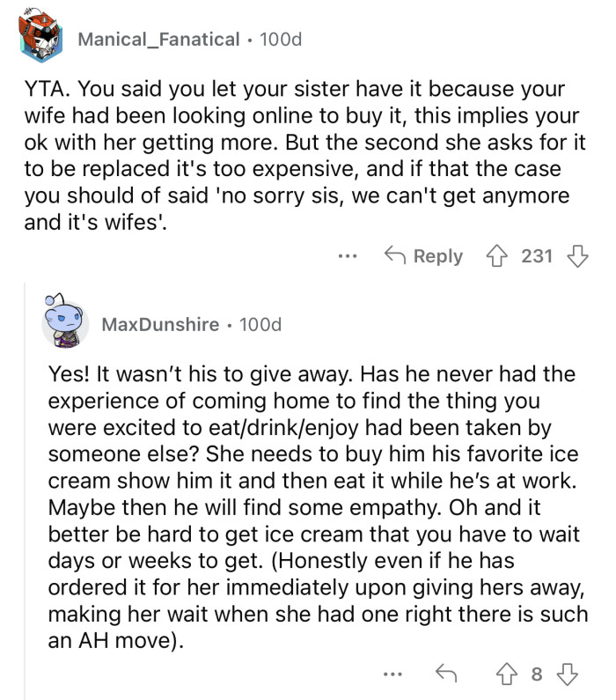Open more options on Manical_Fanatical's comment
The height and width of the screenshot is (700, 616).
(x=347, y=257)
